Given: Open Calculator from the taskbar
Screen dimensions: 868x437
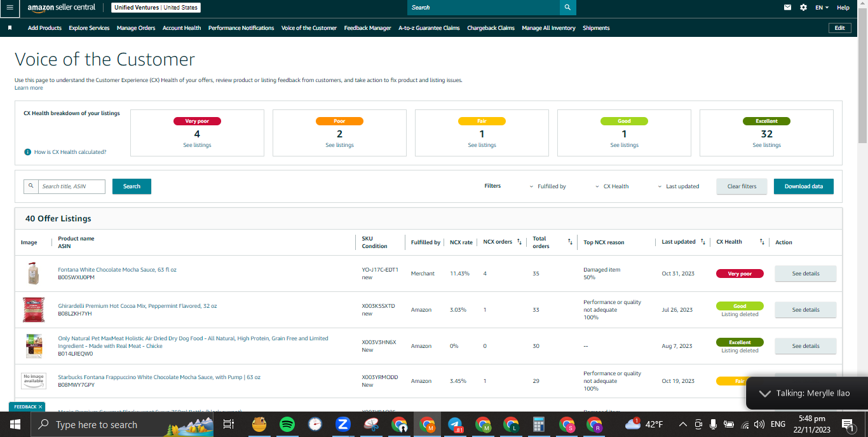Looking at the screenshot, I should 539,424.
